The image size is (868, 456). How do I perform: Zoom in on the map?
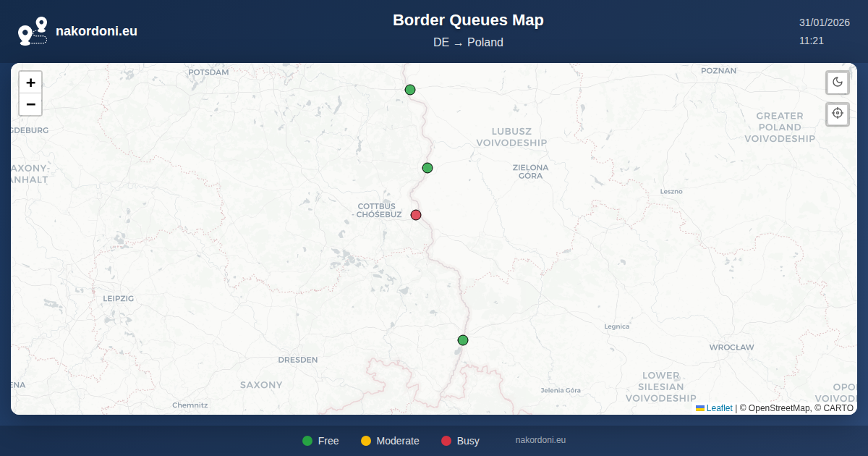tap(30, 83)
